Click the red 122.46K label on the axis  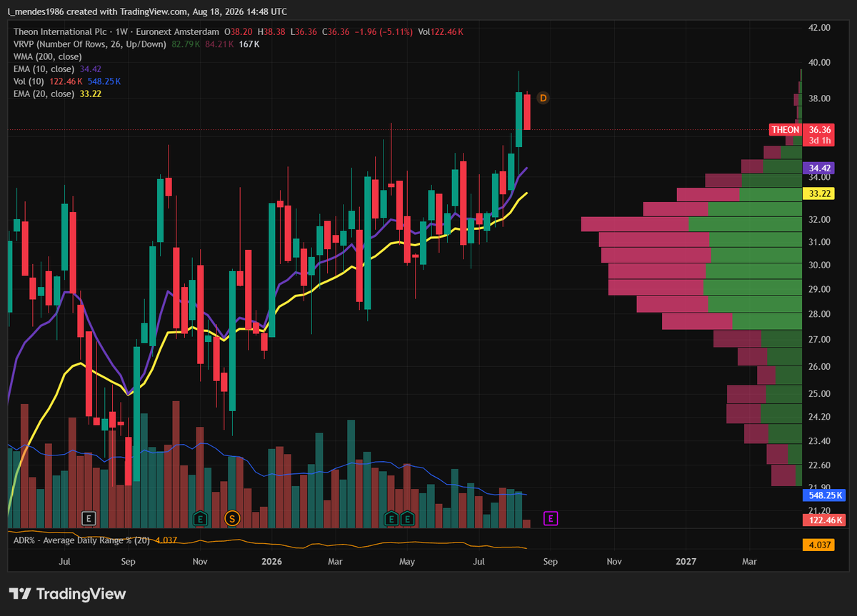point(824,520)
